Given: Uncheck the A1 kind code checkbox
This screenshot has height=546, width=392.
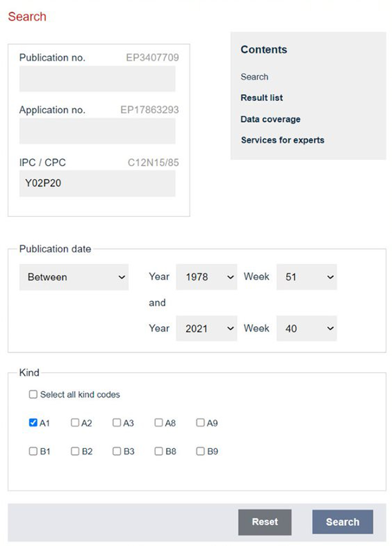Looking at the screenshot, I should pos(33,423).
